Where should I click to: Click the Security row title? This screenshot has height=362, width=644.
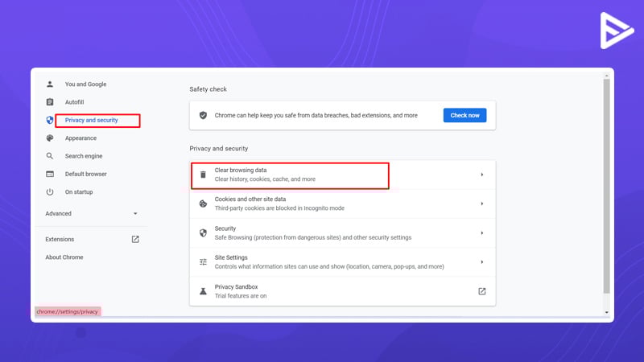click(x=225, y=228)
